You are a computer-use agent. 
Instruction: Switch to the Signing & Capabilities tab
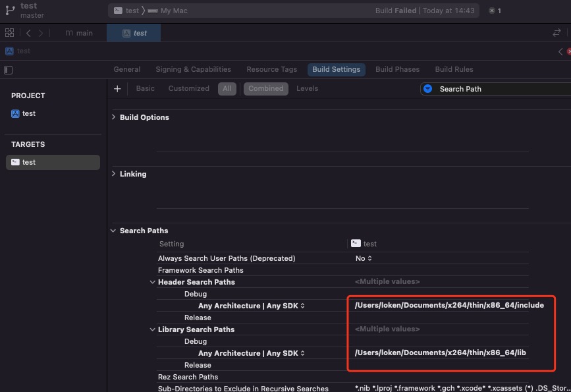[193, 69]
